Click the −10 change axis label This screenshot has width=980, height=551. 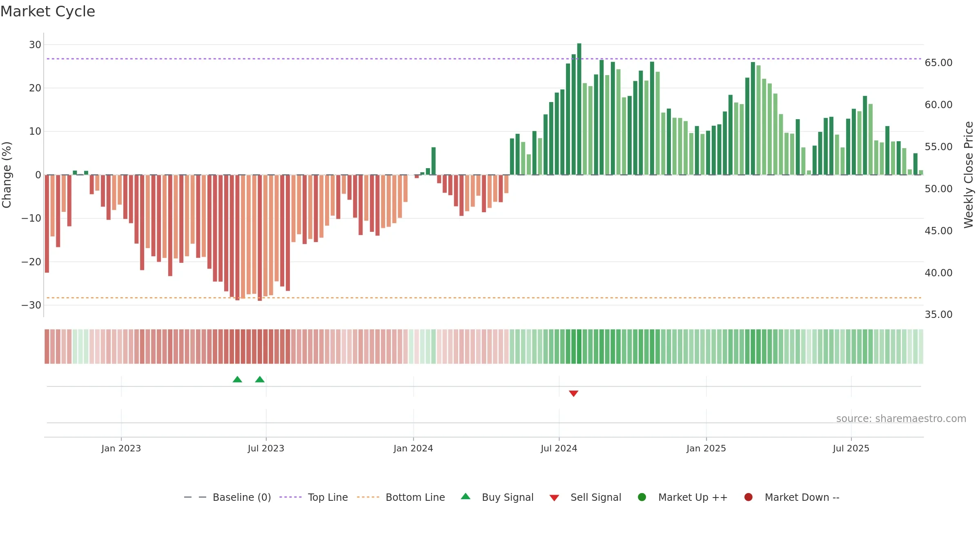pyautogui.click(x=31, y=218)
